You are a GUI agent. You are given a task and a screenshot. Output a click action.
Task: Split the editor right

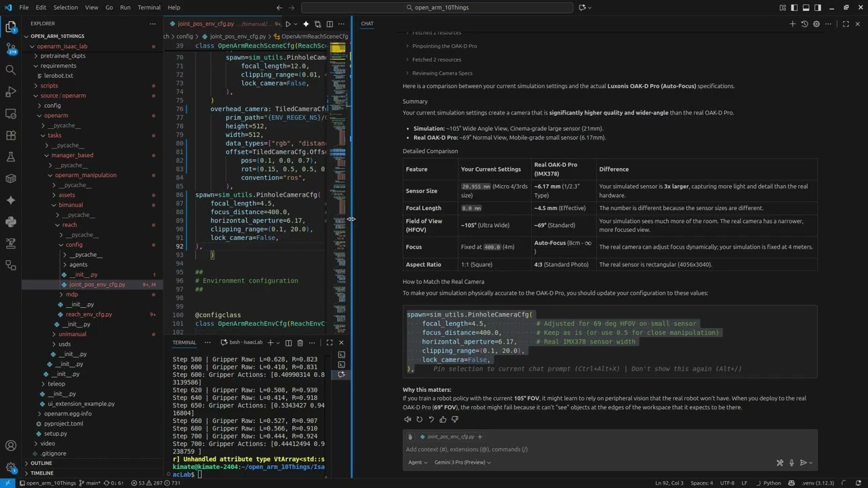[330, 24]
